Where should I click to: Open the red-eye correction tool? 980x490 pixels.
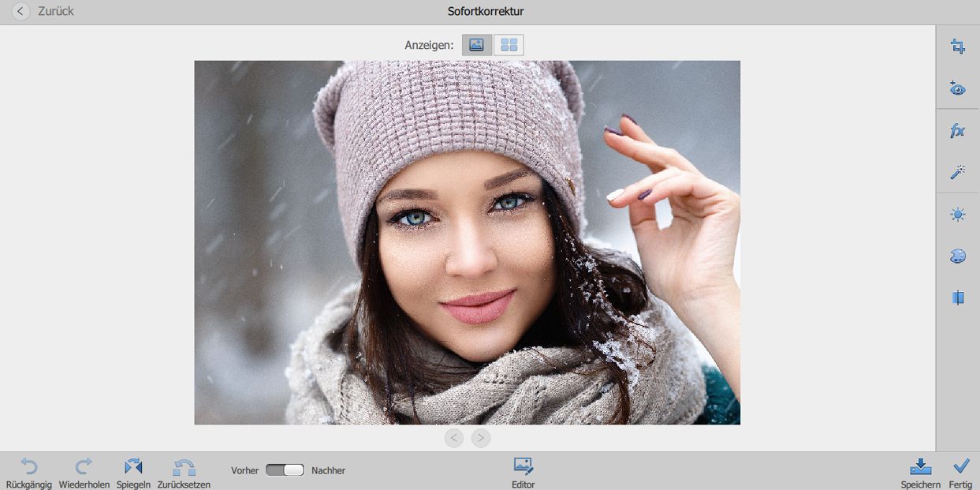(x=958, y=88)
